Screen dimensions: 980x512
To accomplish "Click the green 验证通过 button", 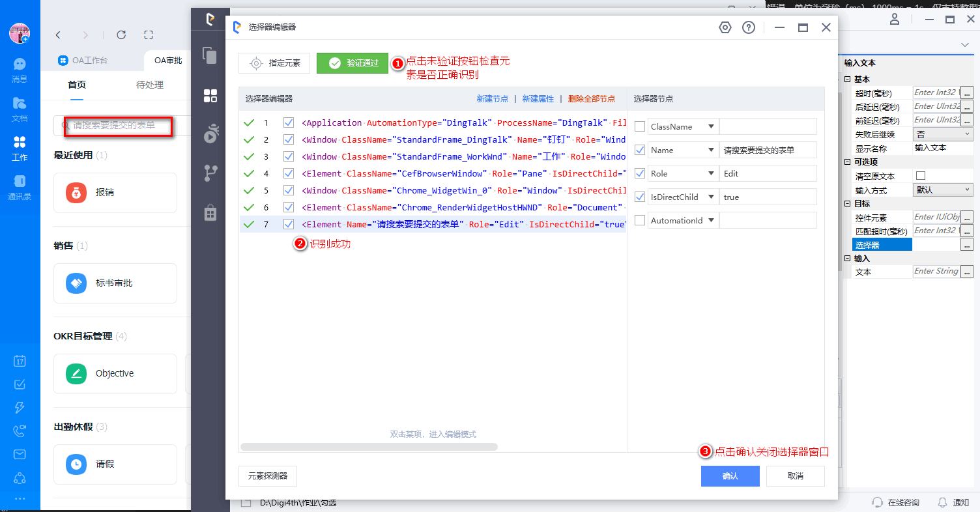I will [353, 63].
